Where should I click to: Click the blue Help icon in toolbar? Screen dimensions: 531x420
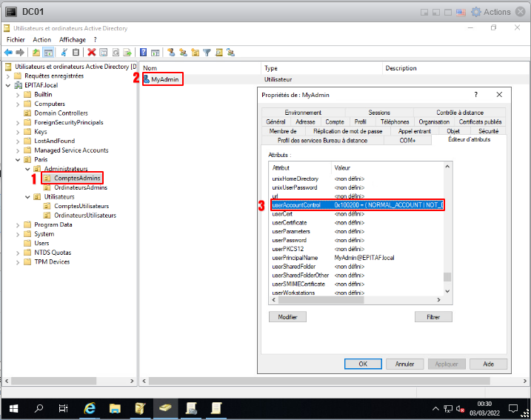144,53
